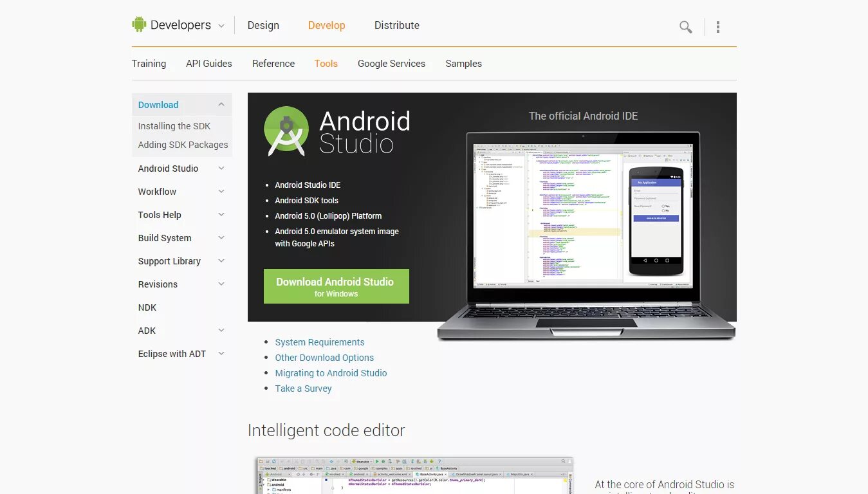The width and height of the screenshot is (868, 494).
Task: Click the code editor screenshot thumbnail
Action: pos(414,475)
